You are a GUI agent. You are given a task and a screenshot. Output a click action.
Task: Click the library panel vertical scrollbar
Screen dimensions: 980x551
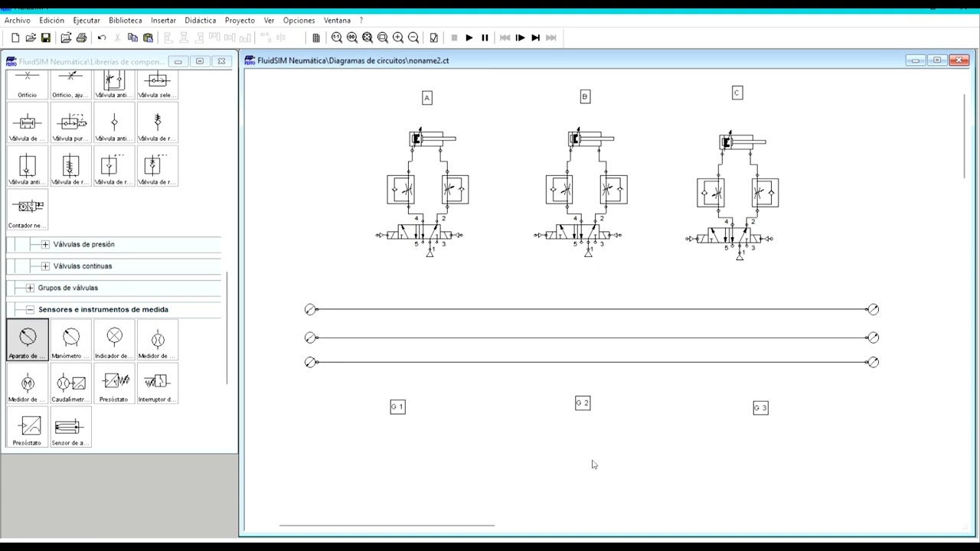click(227, 329)
